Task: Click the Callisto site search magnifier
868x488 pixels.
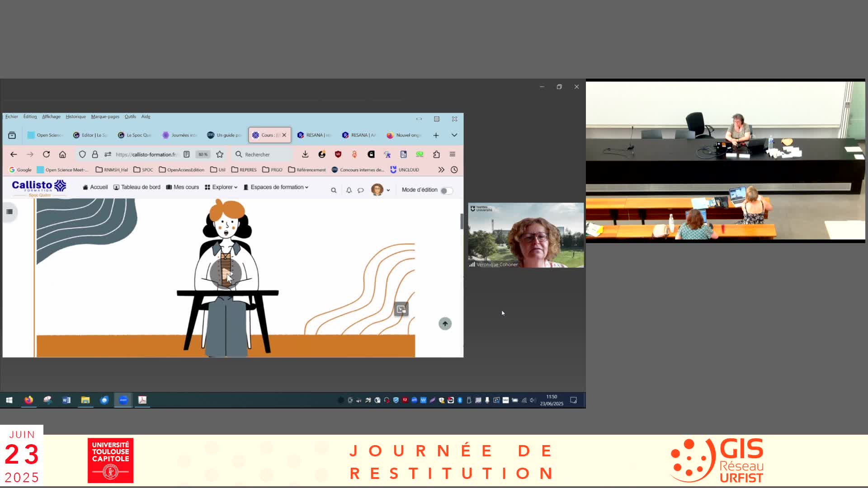Action: click(x=334, y=190)
